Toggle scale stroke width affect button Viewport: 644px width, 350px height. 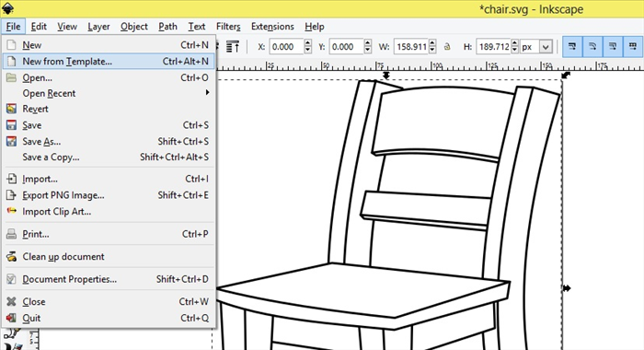click(x=572, y=46)
